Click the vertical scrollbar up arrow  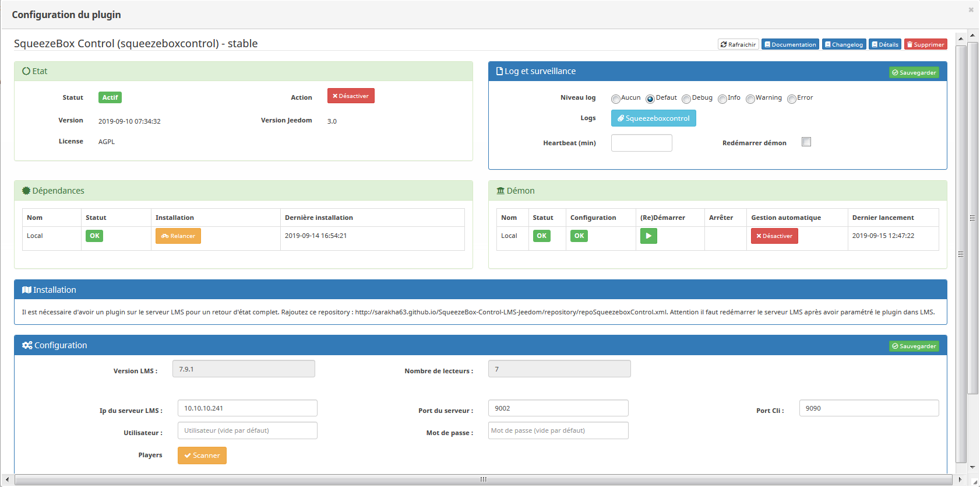pyautogui.click(x=972, y=36)
